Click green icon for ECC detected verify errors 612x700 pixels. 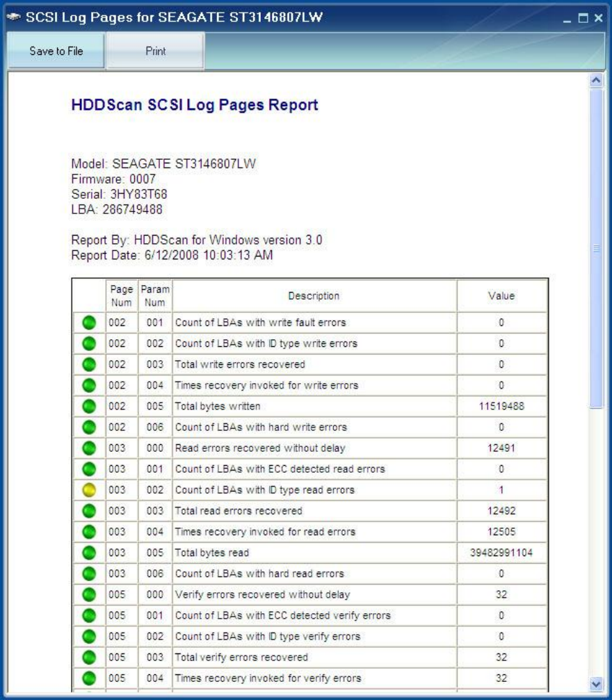[x=89, y=615]
